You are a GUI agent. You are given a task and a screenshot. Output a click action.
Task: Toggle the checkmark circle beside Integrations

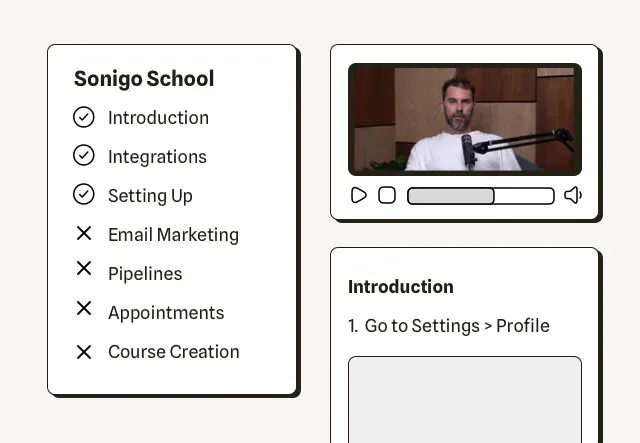point(84,156)
